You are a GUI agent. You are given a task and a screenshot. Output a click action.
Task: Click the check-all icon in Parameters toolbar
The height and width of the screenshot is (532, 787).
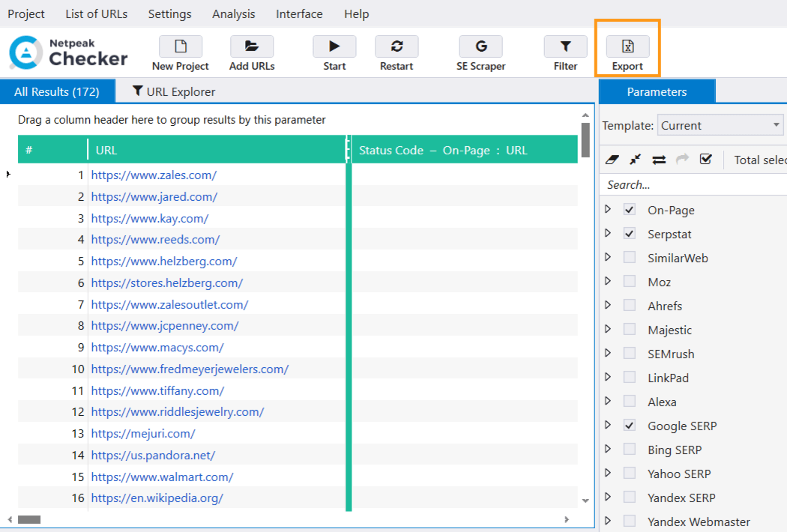click(x=706, y=159)
